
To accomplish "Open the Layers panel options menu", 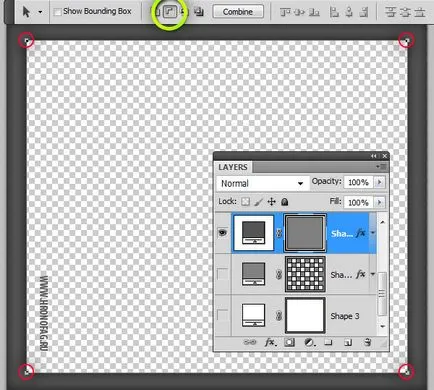I will [x=381, y=166].
